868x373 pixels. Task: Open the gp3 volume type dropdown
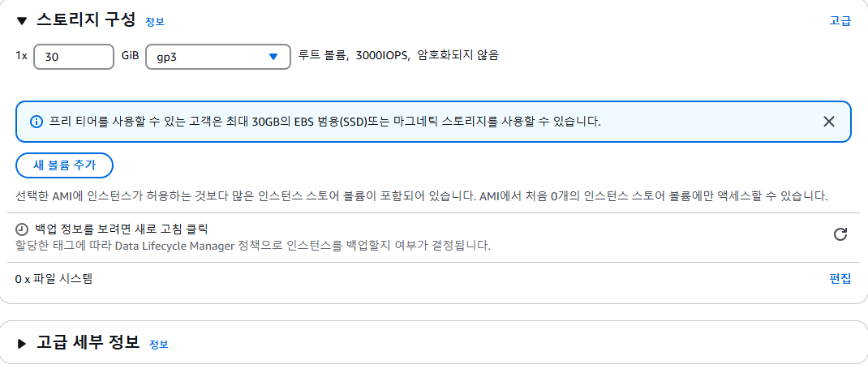218,57
